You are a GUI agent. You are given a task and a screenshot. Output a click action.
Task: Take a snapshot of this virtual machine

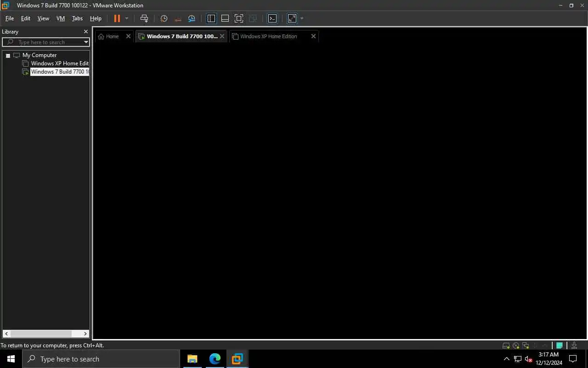(164, 18)
